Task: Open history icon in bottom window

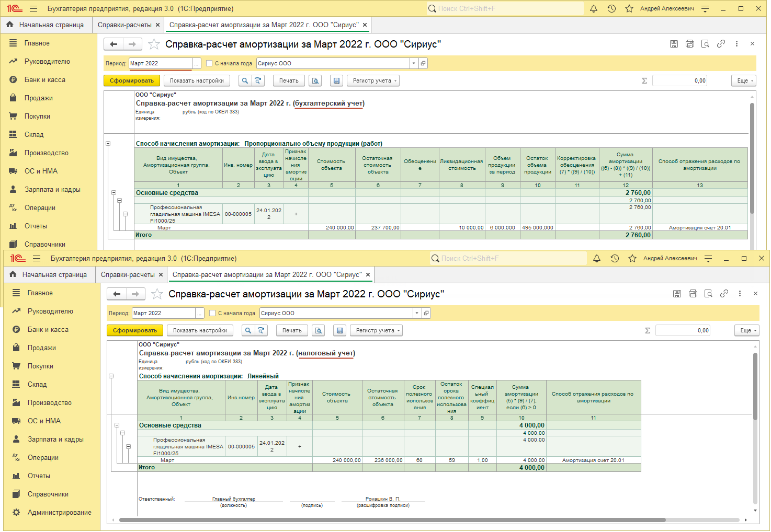Action: click(615, 259)
